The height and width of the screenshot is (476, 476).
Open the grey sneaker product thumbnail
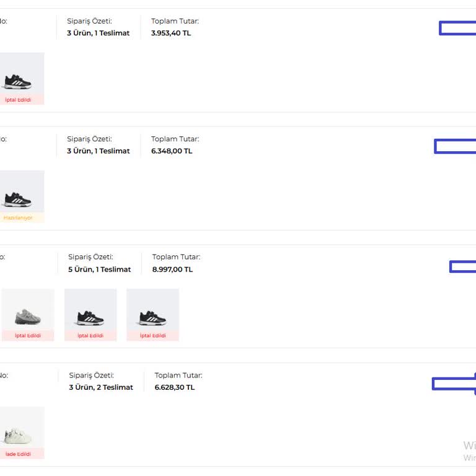coord(28,312)
